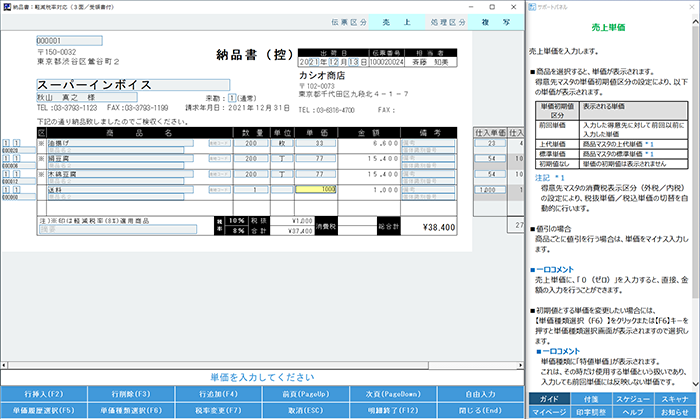Open the ガイダンス tab in support panel

pos(546,396)
